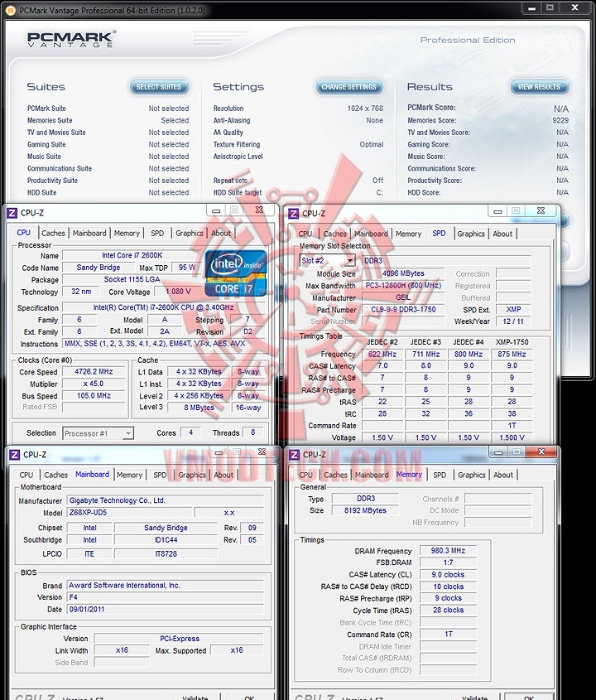Select Memory tab in the Mainboard CPU-Z window
This screenshot has height=700, width=596.
[x=129, y=475]
